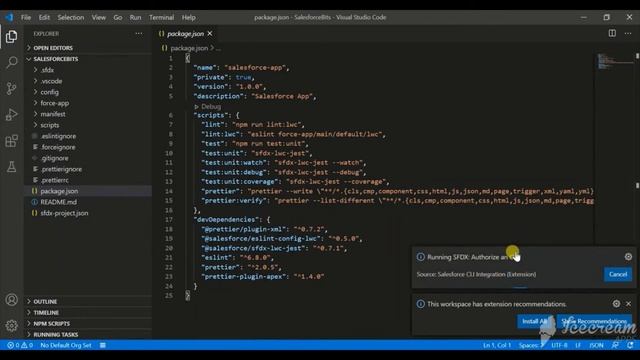Click errors and warnings status bar indicator
Viewport: 640px width, 360px height.
point(20,345)
